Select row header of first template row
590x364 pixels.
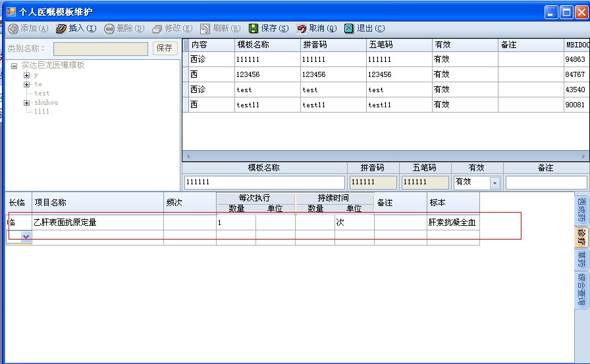click(186, 59)
